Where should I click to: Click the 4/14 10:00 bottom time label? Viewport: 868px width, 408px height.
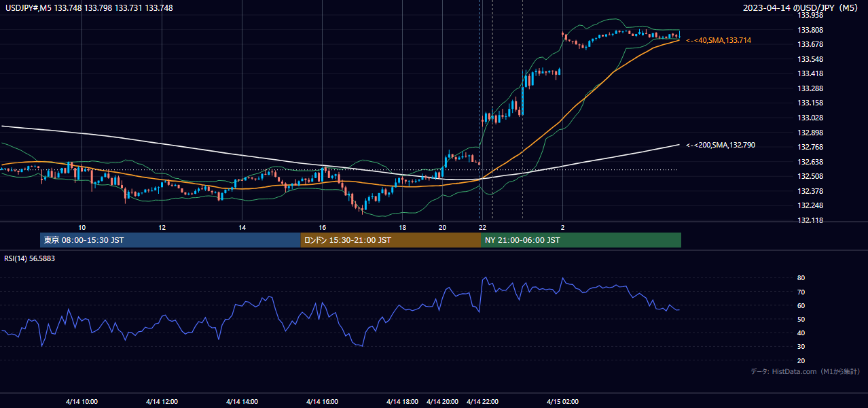point(82,401)
